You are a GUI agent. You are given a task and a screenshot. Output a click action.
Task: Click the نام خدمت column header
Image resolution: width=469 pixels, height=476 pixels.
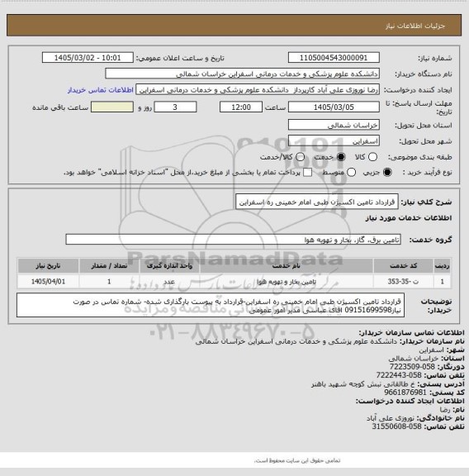click(287, 266)
